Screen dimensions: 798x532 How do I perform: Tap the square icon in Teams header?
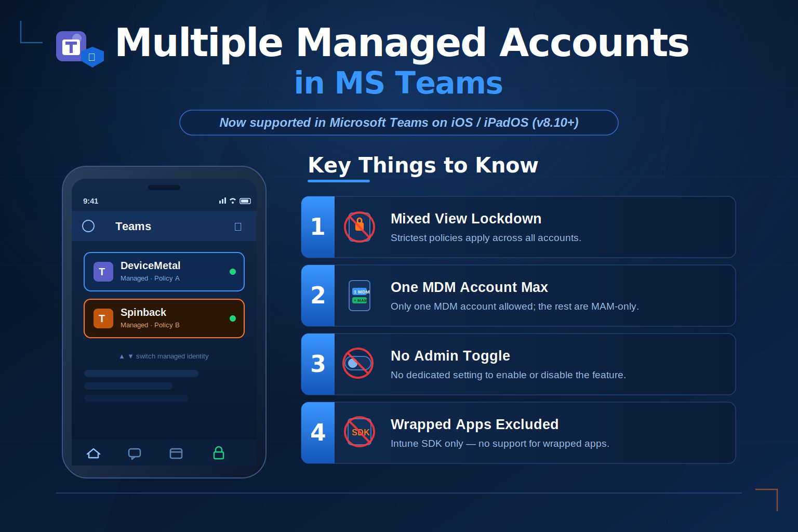[x=238, y=227]
